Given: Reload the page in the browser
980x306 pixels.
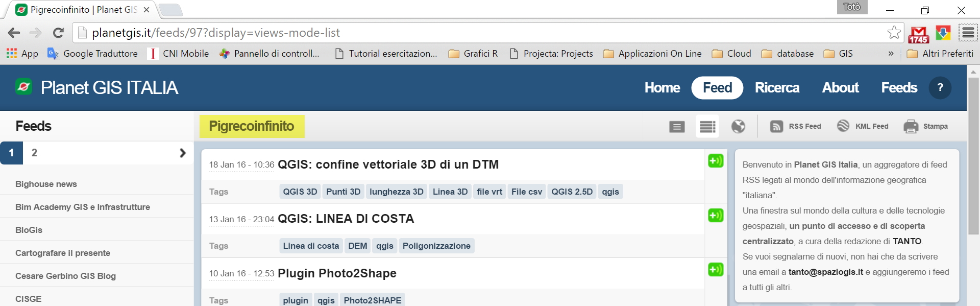Looking at the screenshot, I should [58, 33].
